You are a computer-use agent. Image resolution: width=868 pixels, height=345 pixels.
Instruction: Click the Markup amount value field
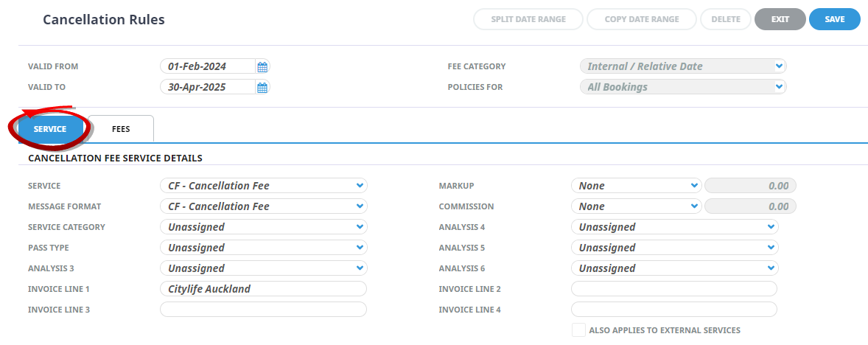[750, 186]
